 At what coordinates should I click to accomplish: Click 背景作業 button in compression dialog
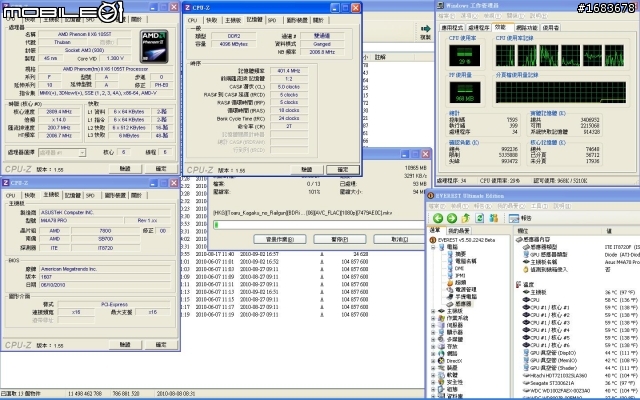point(280,239)
